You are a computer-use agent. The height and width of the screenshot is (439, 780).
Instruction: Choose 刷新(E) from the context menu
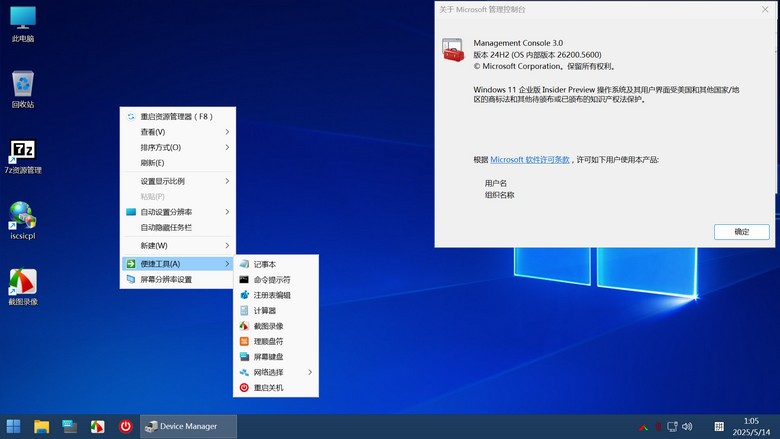pyautogui.click(x=178, y=163)
